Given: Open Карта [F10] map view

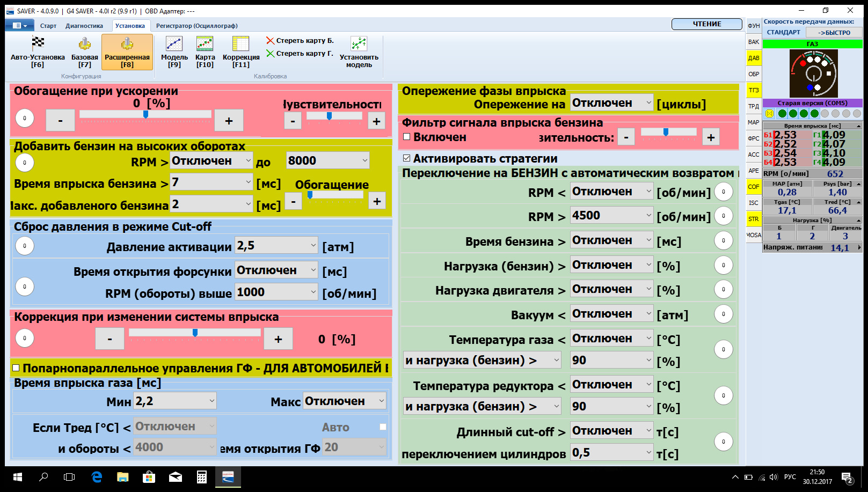Looking at the screenshot, I should tap(205, 52).
